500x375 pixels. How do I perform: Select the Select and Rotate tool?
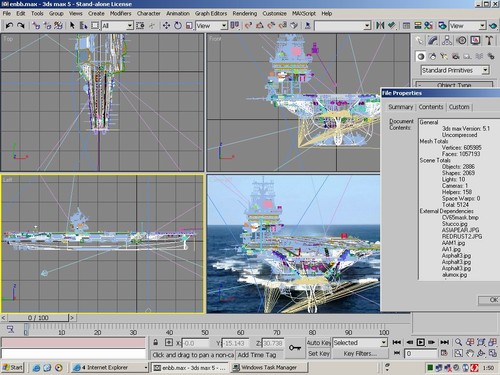(178, 25)
